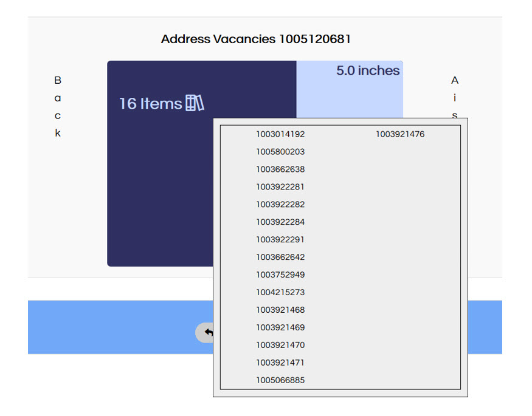Click item 1003922282 in the popup list
Screen dimensions: 532x416
[280, 205]
